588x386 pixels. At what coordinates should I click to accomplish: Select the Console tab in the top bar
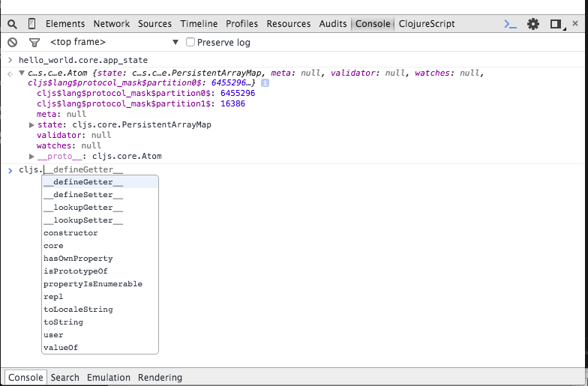[x=373, y=24]
